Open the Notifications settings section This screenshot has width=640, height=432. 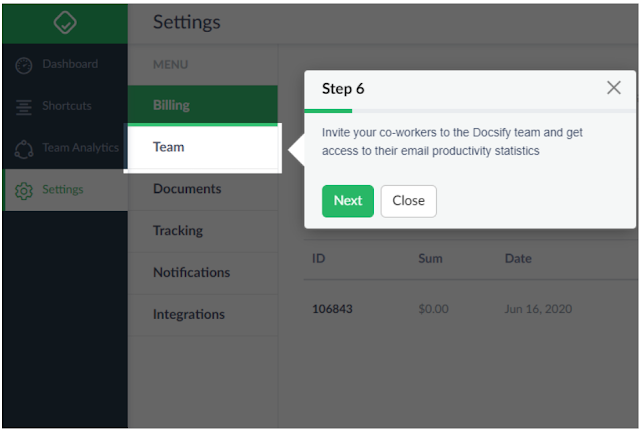(191, 273)
